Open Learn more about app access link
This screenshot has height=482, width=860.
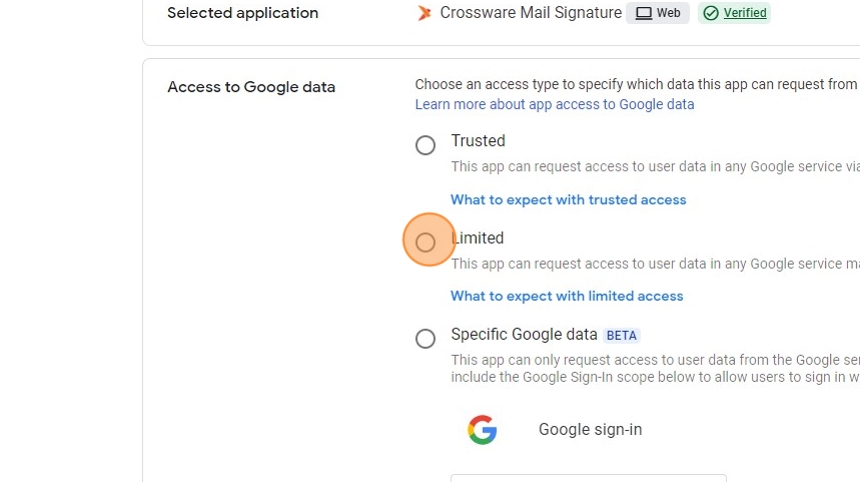[554, 104]
